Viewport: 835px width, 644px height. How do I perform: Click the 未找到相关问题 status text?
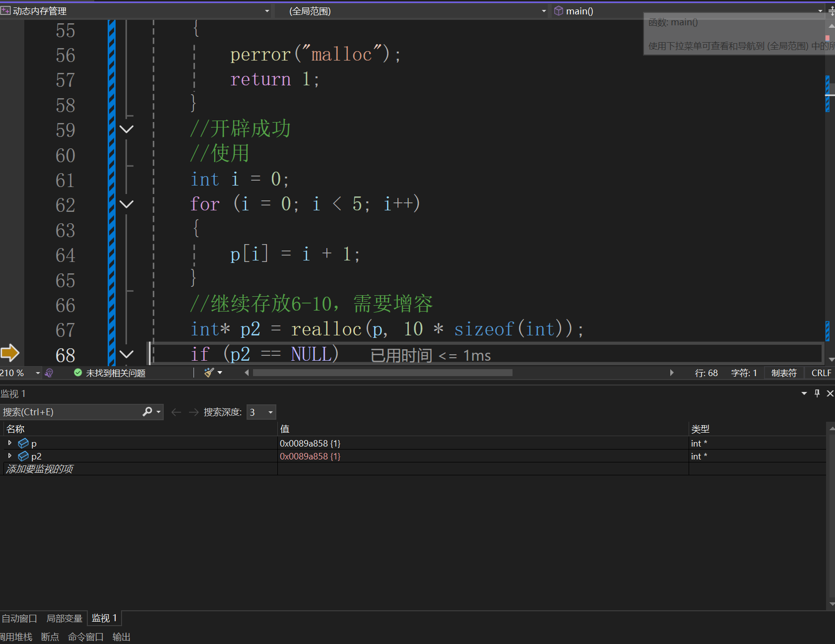[116, 373]
